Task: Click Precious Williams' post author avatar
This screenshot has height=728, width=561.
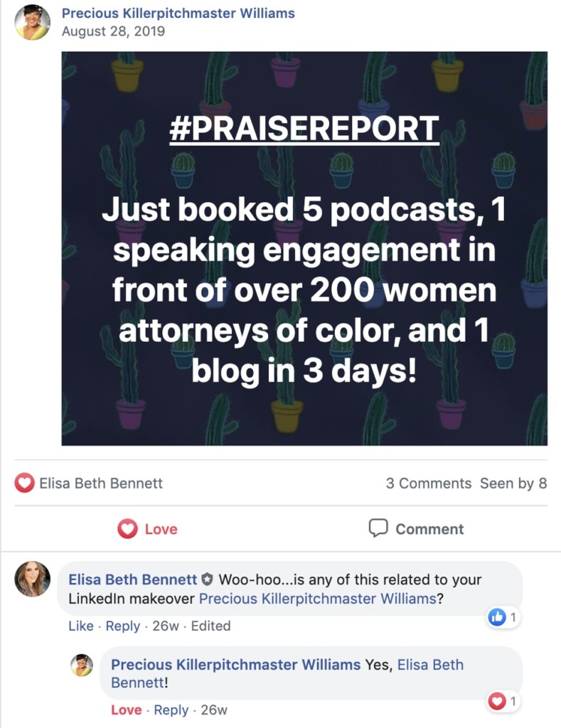Action: point(32,22)
